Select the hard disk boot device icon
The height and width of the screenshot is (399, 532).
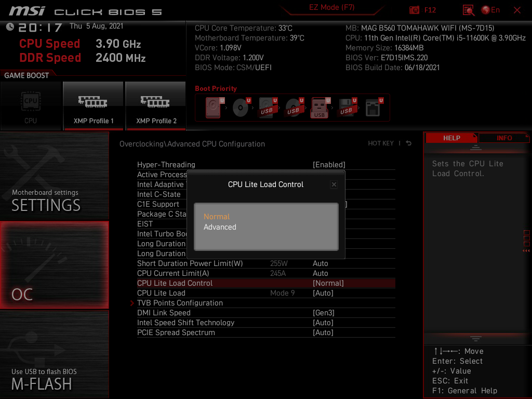tap(214, 108)
